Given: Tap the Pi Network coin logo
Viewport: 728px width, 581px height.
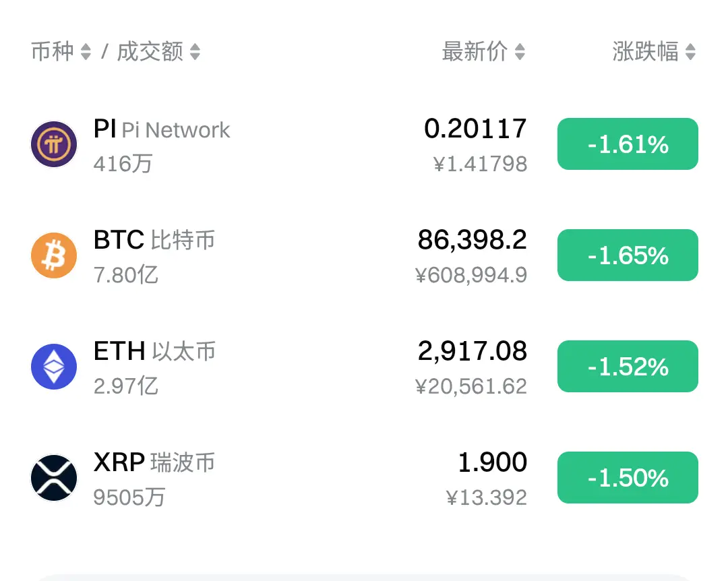Looking at the screenshot, I should (54, 144).
